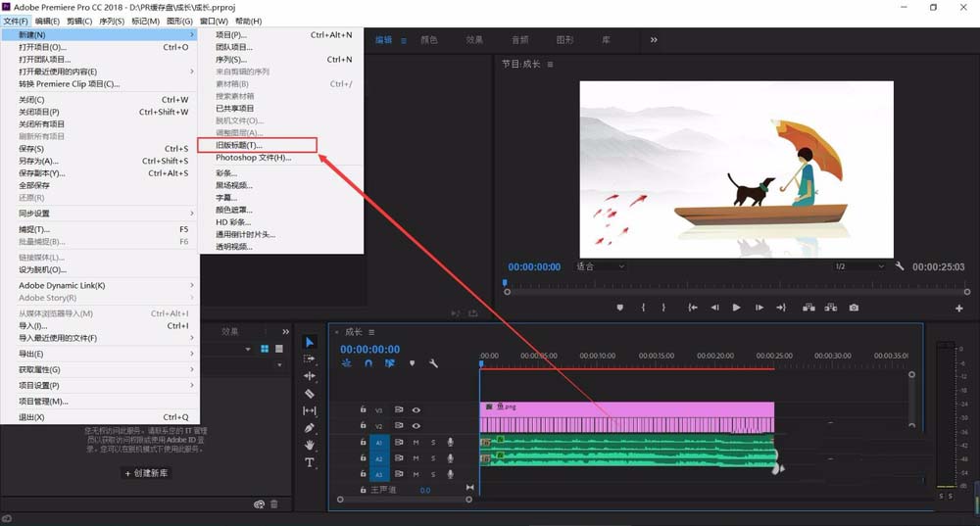Choose Photoshop 文件(H)... menu item

pos(280,158)
